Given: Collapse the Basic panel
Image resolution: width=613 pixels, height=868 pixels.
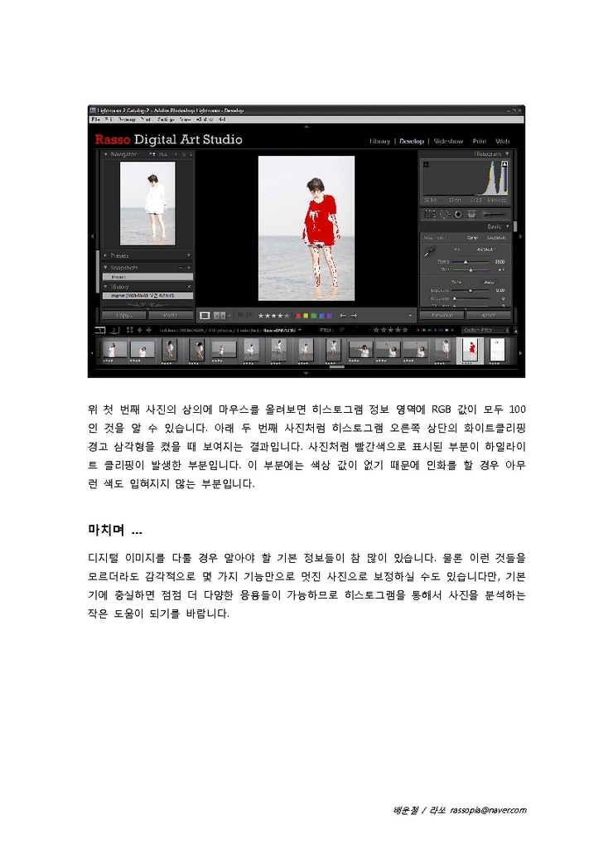Looking at the screenshot, I should pyautogui.click(x=507, y=226).
